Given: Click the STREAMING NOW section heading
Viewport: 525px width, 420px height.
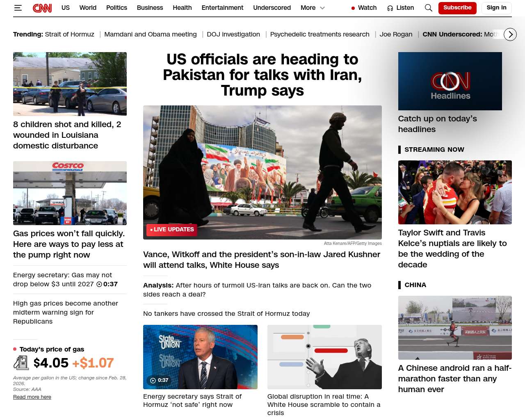Looking at the screenshot, I should click(x=434, y=150).
